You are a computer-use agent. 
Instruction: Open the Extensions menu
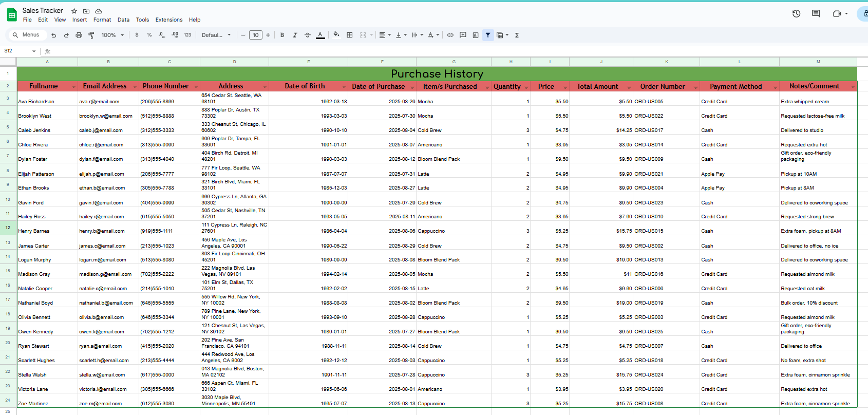pyautogui.click(x=169, y=20)
